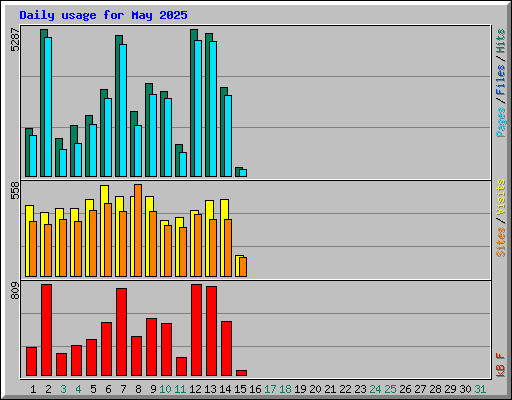The image size is (512, 400).
Task: Select day 5 on the x-axis
Action: click(93, 389)
